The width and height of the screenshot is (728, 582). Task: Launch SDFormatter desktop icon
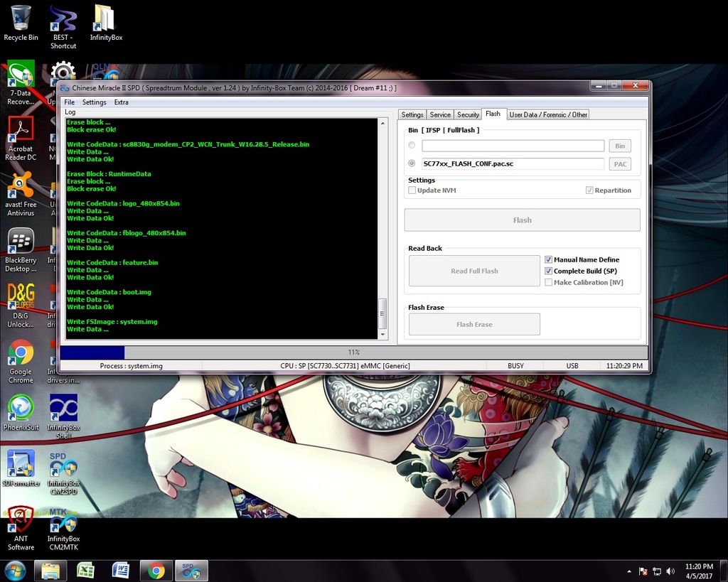(x=21, y=468)
